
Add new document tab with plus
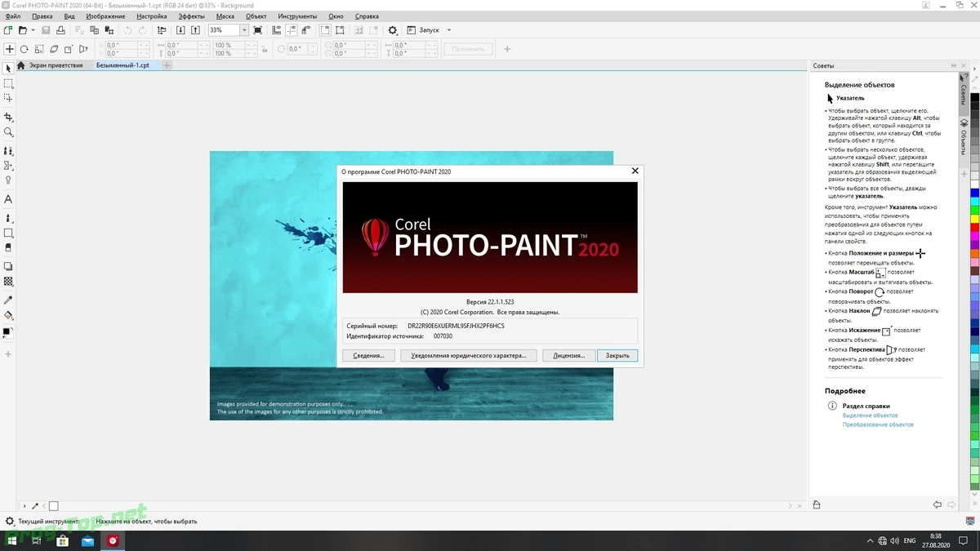pos(167,65)
